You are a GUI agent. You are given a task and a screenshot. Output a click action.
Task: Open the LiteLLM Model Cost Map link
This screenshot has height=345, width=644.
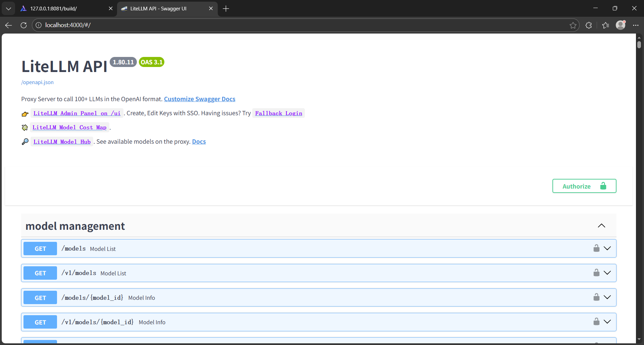pyautogui.click(x=69, y=127)
